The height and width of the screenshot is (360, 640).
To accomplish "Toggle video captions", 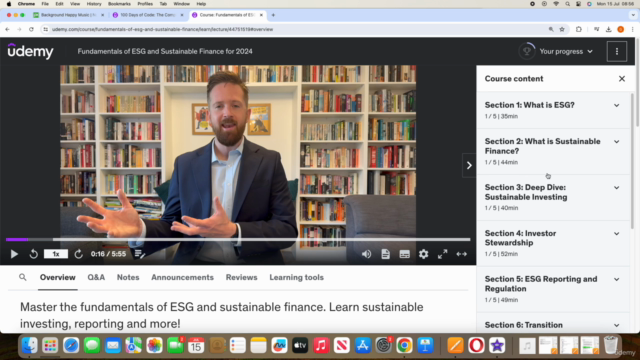I will pyautogui.click(x=404, y=254).
